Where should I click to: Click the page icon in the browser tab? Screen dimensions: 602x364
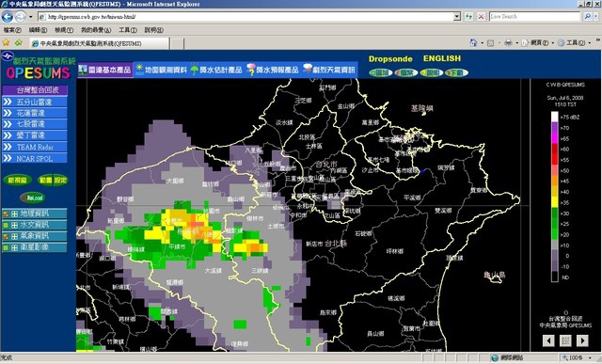[36, 43]
